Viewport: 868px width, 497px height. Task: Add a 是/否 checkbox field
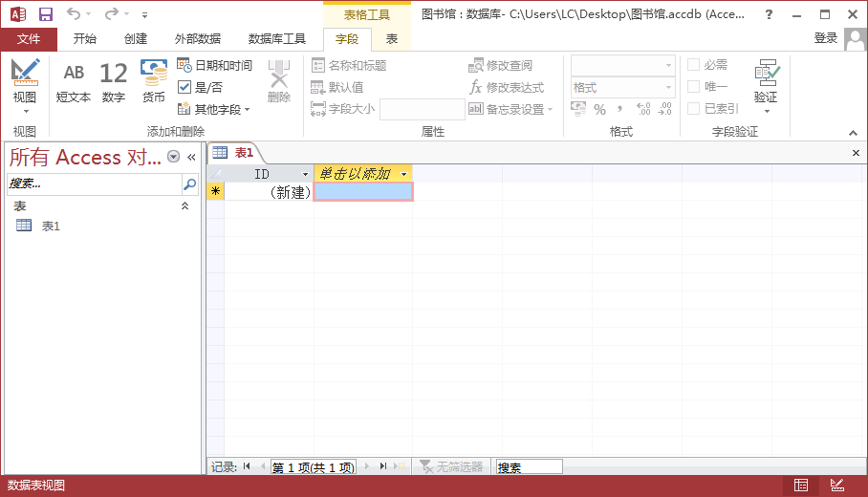[201, 87]
